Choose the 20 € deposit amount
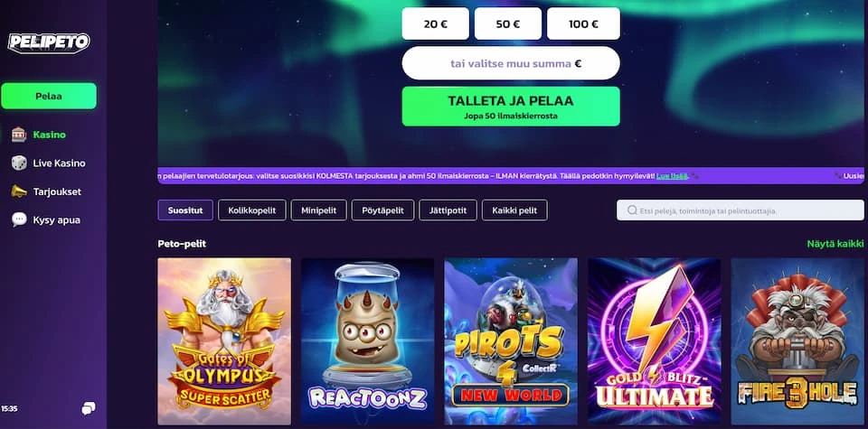868x429 pixels. click(x=435, y=23)
